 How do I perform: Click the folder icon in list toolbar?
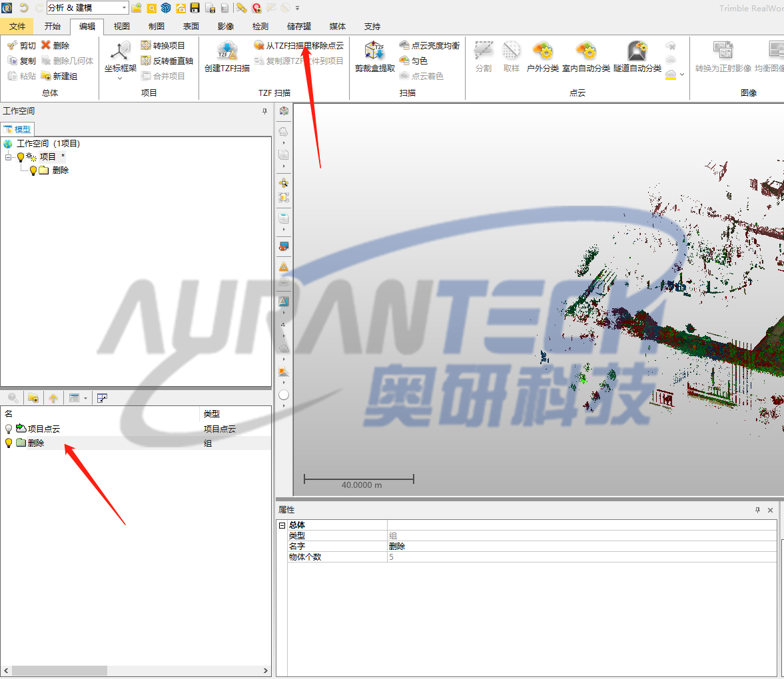coord(33,398)
